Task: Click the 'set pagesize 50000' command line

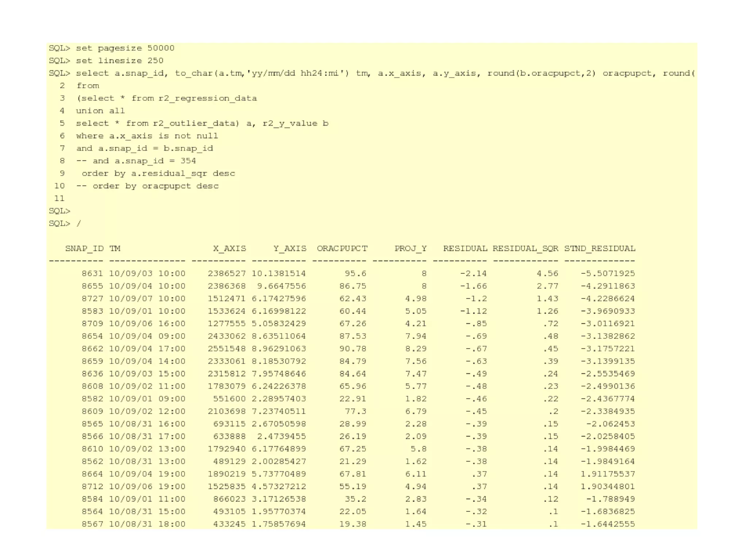Action: pos(125,48)
